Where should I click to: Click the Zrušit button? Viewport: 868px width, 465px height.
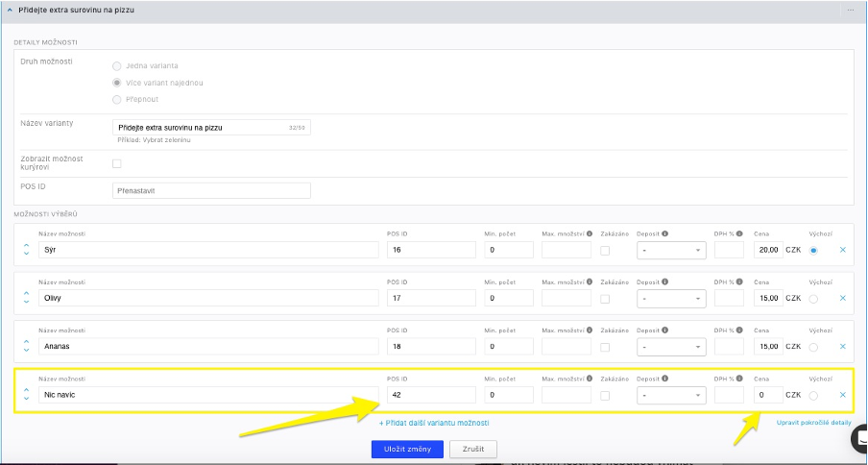tap(473, 449)
